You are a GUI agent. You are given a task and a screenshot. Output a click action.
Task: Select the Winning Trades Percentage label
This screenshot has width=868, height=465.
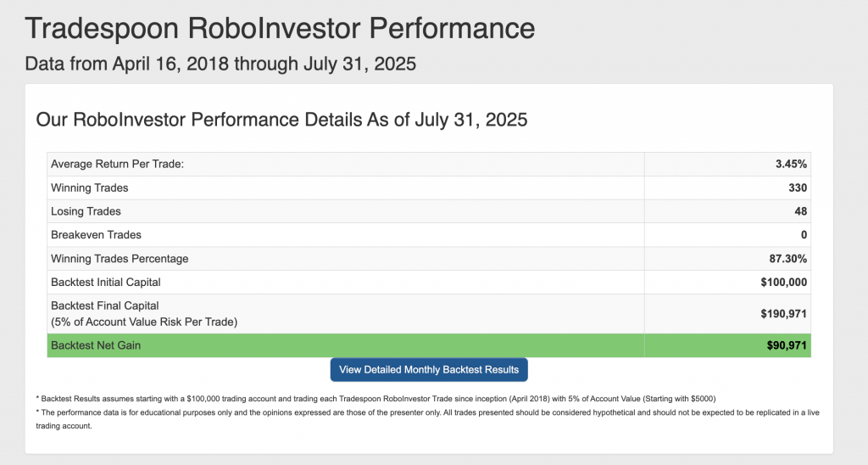pos(120,259)
